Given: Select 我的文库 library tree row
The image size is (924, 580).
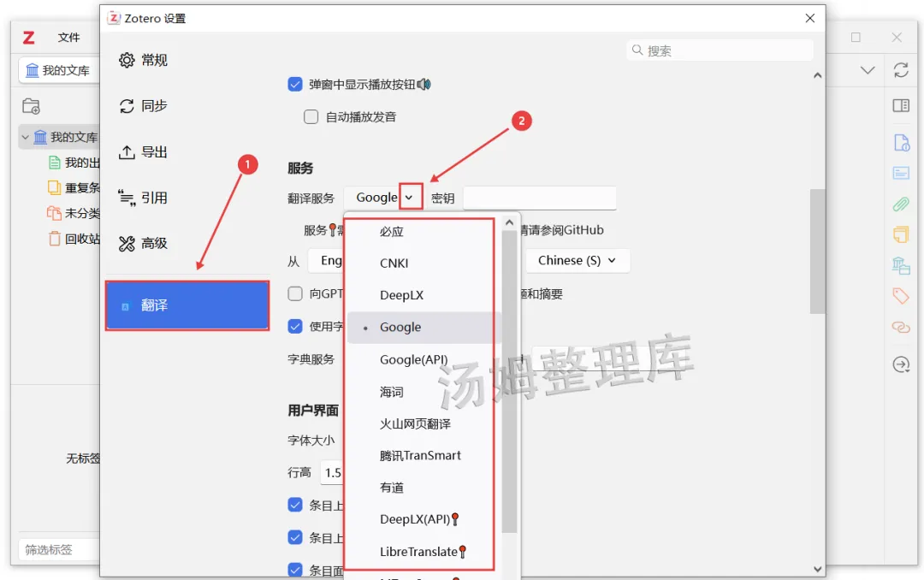Looking at the screenshot, I should pos(60,138).
